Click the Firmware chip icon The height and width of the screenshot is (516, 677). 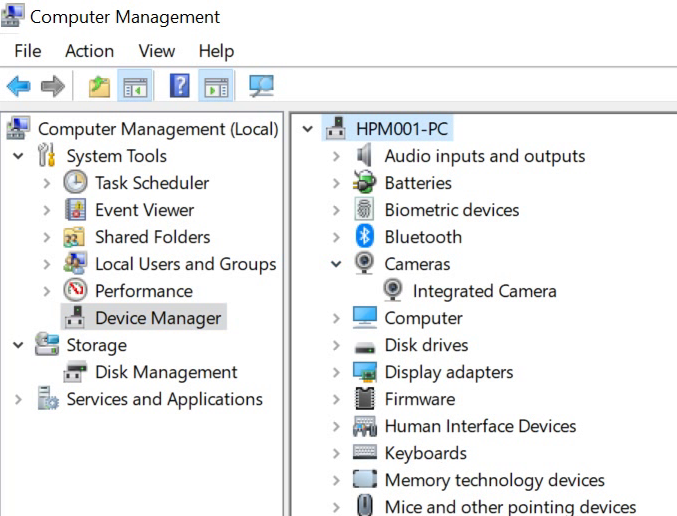[x=364, y=399]
